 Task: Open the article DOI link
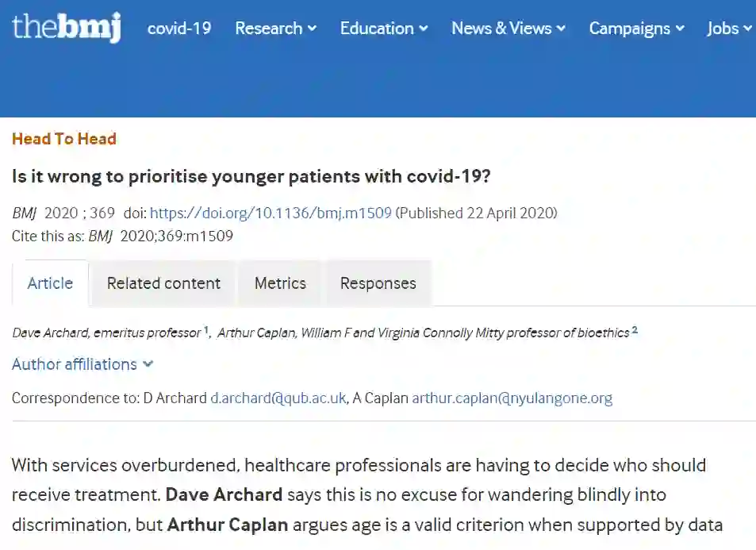(271, 213)
